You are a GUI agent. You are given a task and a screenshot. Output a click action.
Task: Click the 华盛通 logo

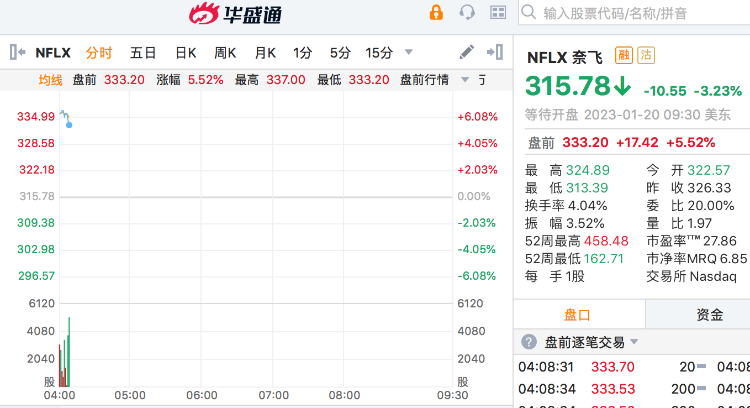[235, 13]
